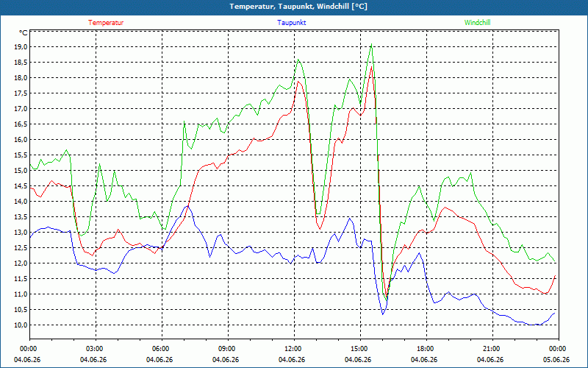Viewport: 588px width, 368px height.
Task: Click the '10,5' y-axis value
Action: [21, 310]
